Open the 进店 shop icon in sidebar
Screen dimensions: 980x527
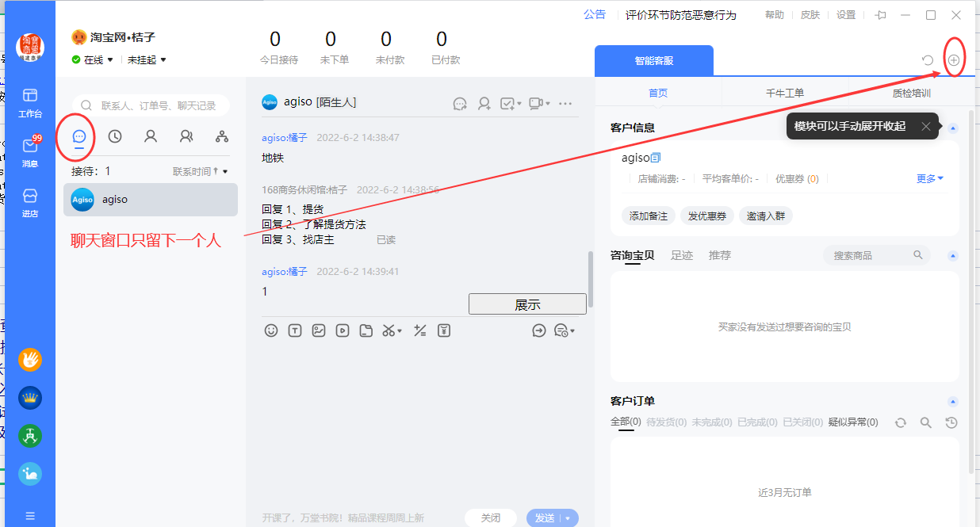pos(30,201)
